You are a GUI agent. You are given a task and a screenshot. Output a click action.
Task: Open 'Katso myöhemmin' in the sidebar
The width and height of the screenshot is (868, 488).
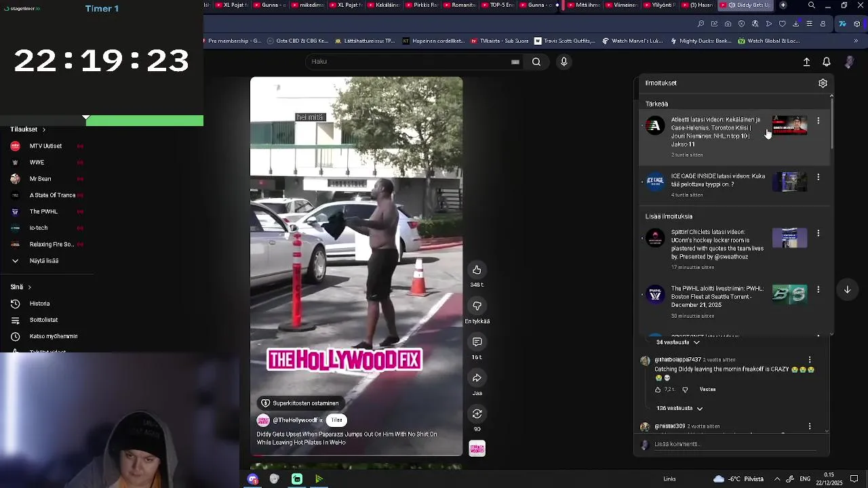point(53,336)
